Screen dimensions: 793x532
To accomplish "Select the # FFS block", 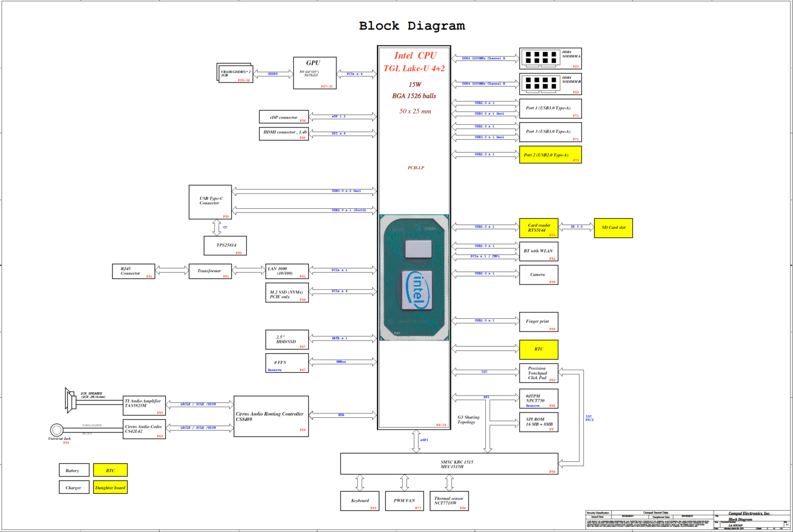I will point(287,363).
